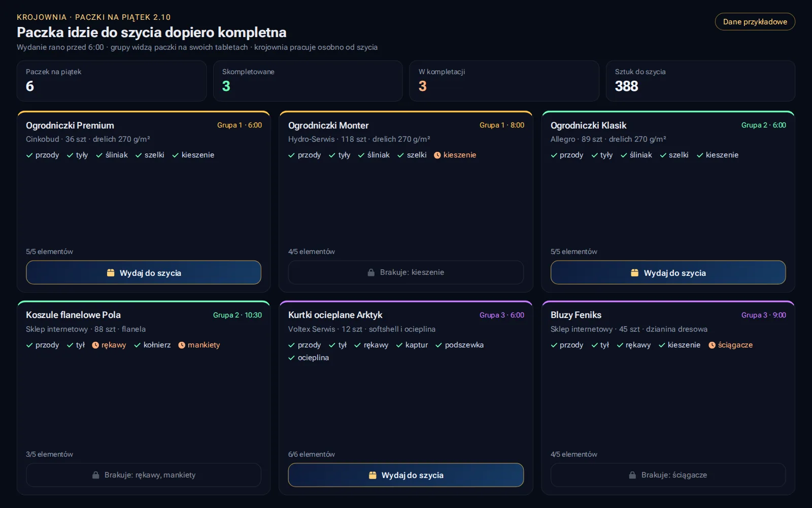Viewport: 812px width, 508px height.
Task: Click package icon on Ogrodniczki Premium Wydaj button
Action: coord(111,273)
